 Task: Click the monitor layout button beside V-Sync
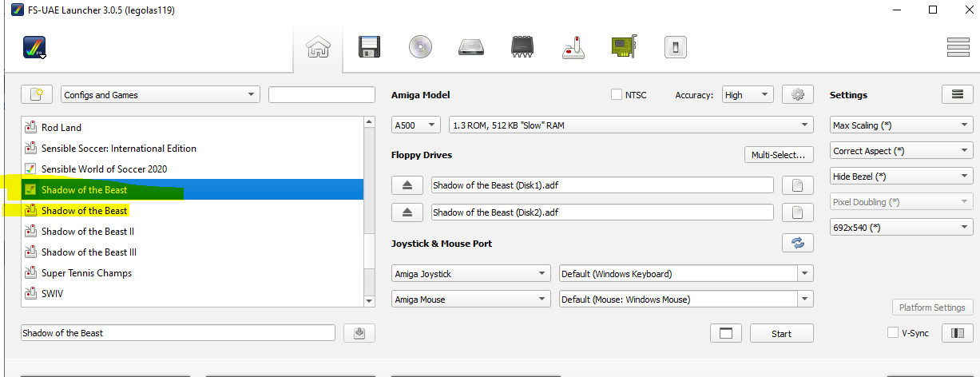(958, 333)
